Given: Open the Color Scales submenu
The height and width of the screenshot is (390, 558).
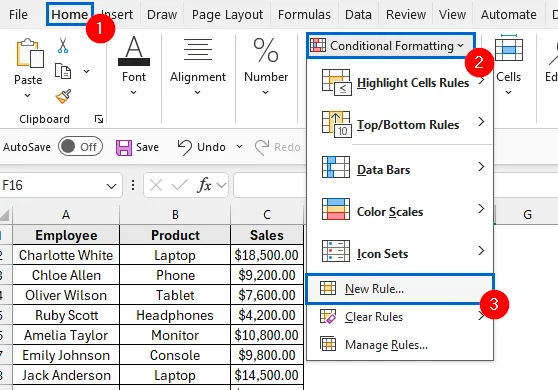Looking at the screenshot, I should (400, 209).
